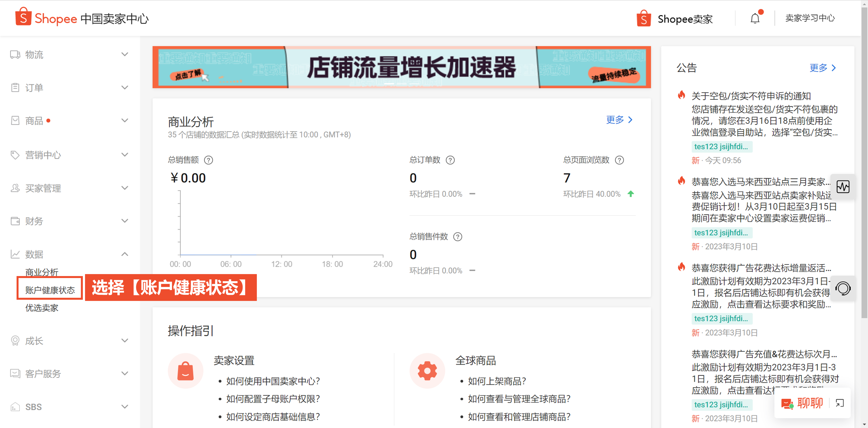
Task: Open the floating customer support headset
Action: pyautogui.click(x=843, y=288)
